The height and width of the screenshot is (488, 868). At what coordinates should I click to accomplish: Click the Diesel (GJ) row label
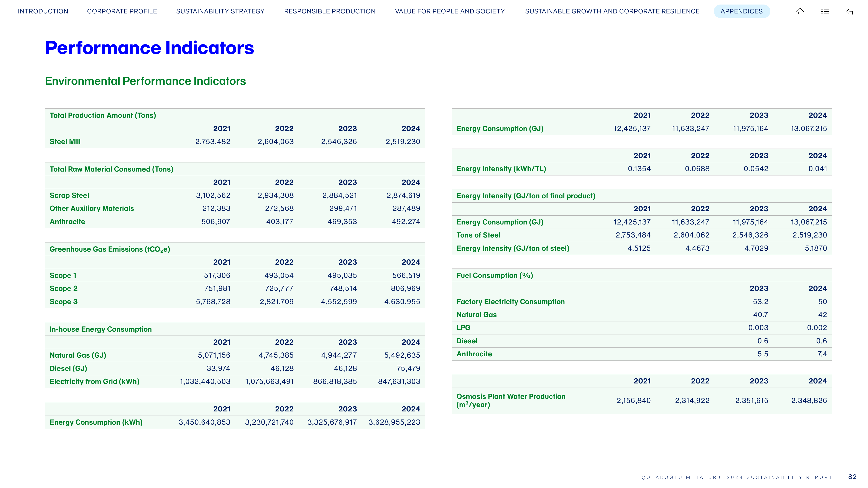coord(68,369)
